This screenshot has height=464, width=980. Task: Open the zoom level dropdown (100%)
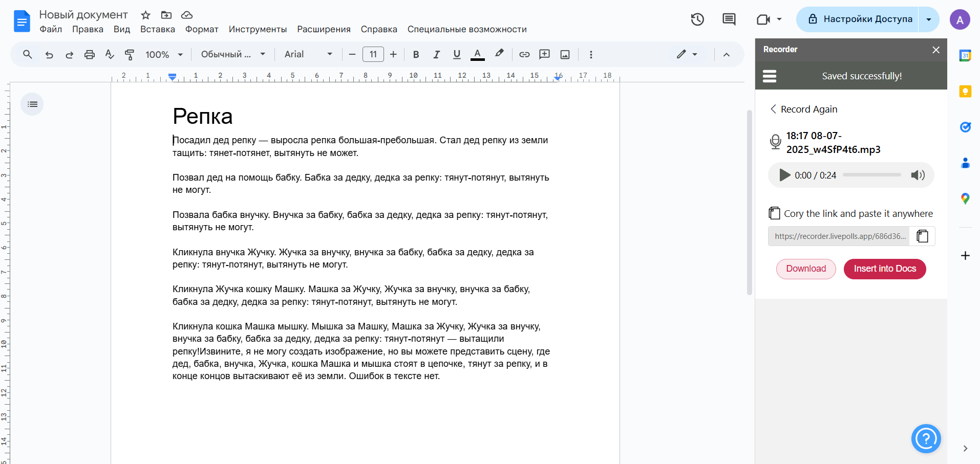(164, 54)
